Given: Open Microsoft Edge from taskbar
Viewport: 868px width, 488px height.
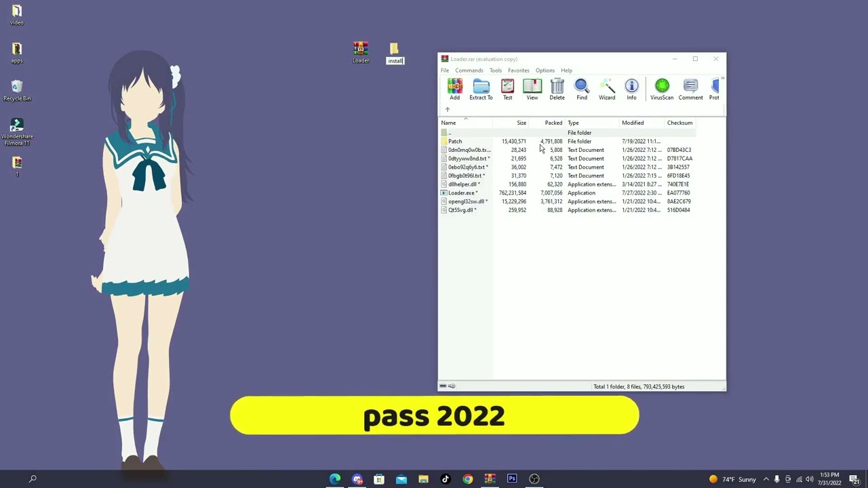Looking at the screenshot, I should 335,479.
